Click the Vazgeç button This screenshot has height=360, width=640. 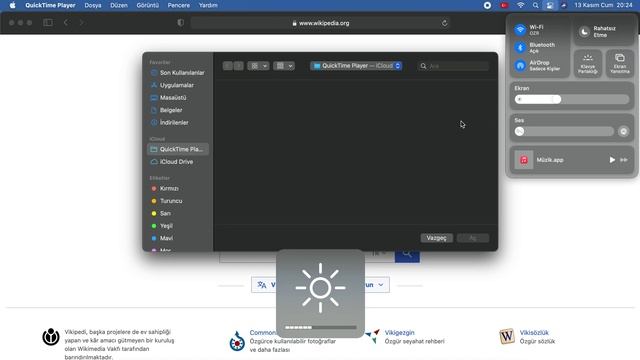click(x=436, y=238)
